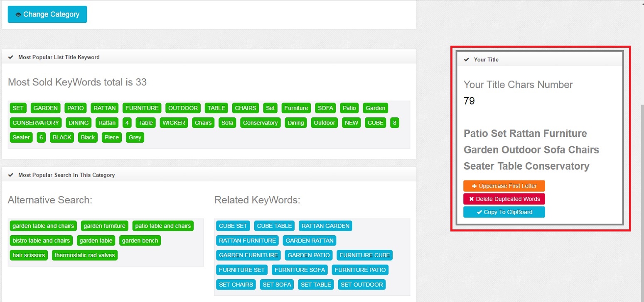Click the Uppercase First Letter button
The image size is (644, 302).
(x=504, y=186)
